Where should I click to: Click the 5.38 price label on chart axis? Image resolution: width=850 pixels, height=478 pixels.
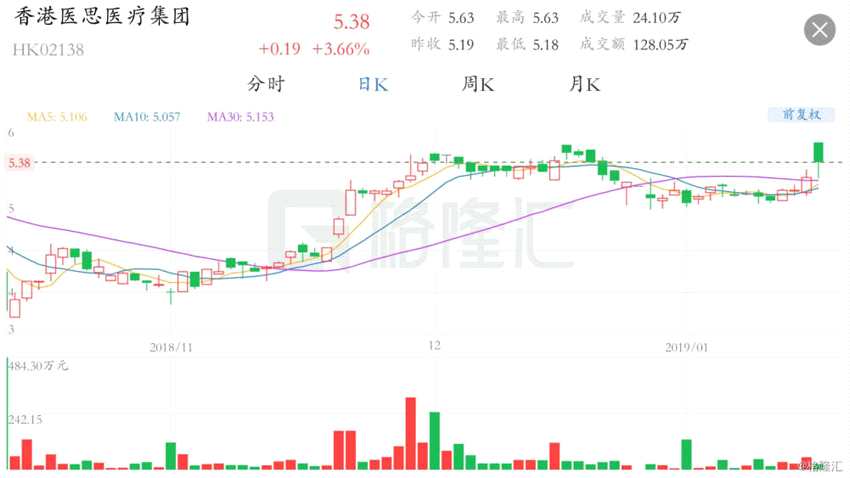[x=20, y=163]
